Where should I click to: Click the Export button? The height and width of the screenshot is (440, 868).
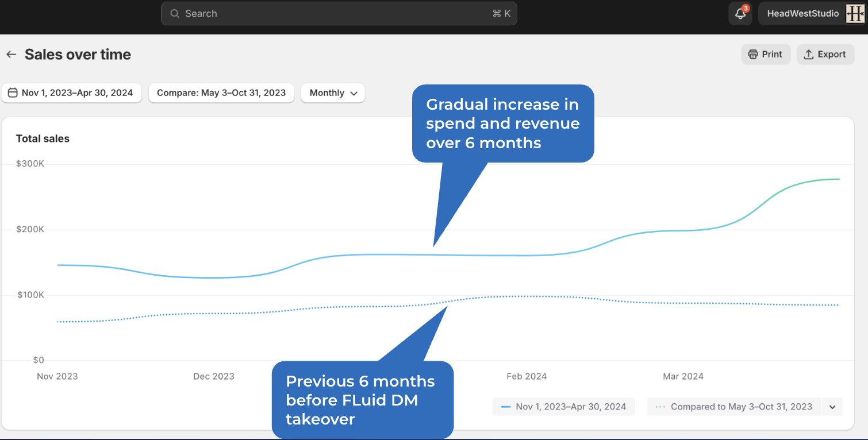(825, 55)
